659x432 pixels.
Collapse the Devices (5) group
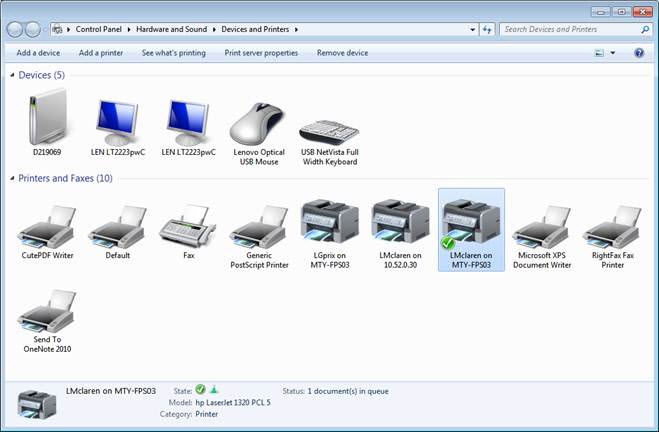[x=12, y=75]
